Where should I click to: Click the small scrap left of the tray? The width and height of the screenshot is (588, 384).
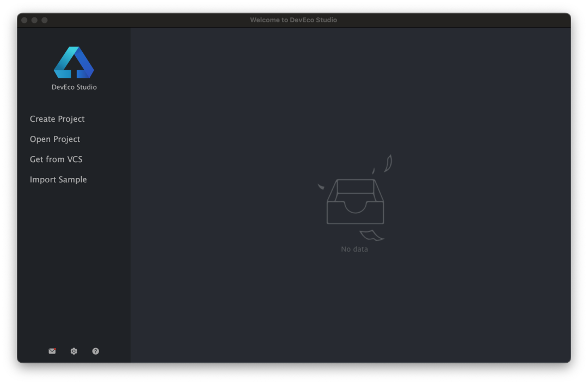click(x=321, y=187)
